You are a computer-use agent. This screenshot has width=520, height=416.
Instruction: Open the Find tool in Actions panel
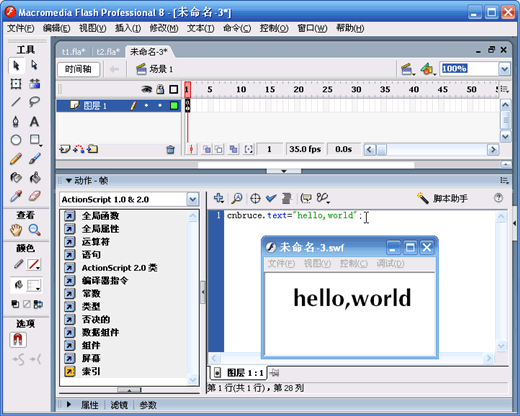(x=237, y=198)
